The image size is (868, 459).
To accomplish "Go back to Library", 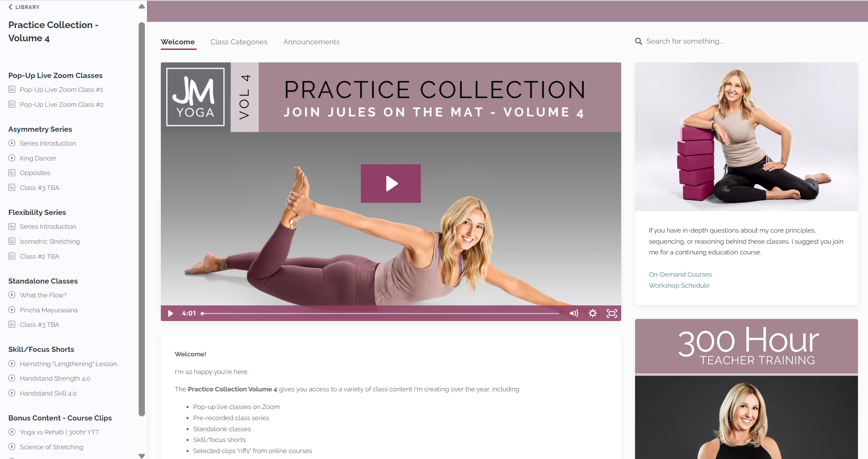I will pyautogui.click(x=24, y=7).
